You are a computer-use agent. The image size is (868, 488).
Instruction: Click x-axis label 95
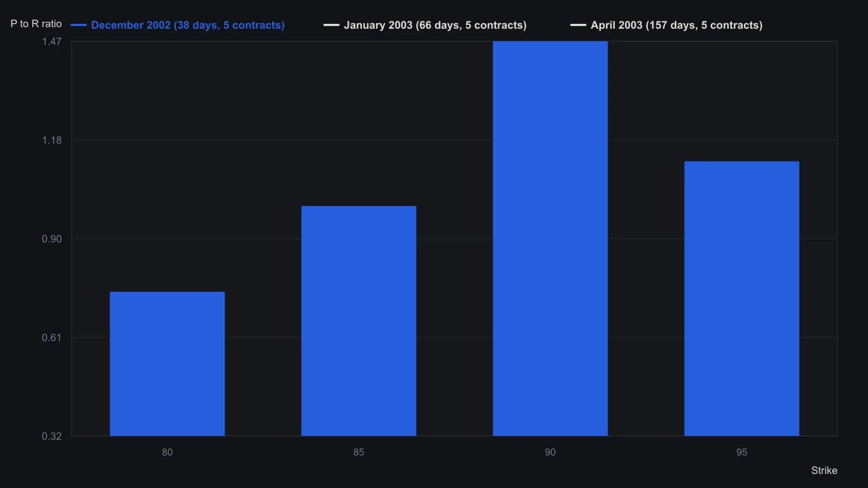[x=742, y=452]
